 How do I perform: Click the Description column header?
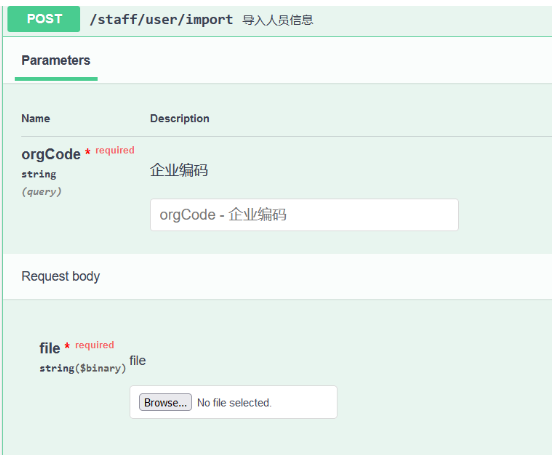(x=180, y=118)
